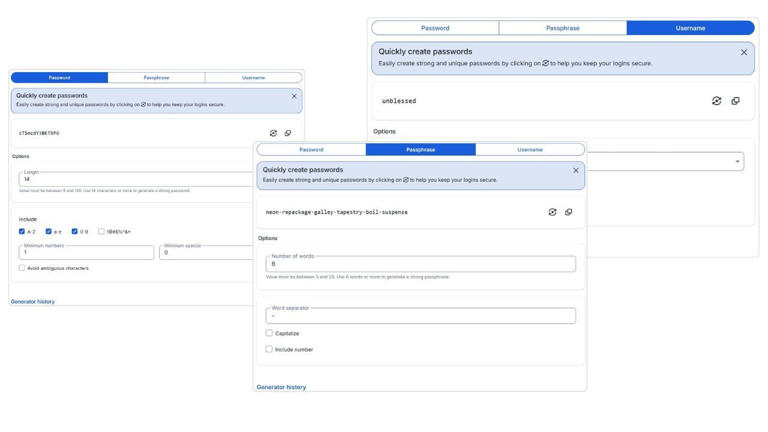Dismiss the info banner in the Username window

click(x=744, y=52)
